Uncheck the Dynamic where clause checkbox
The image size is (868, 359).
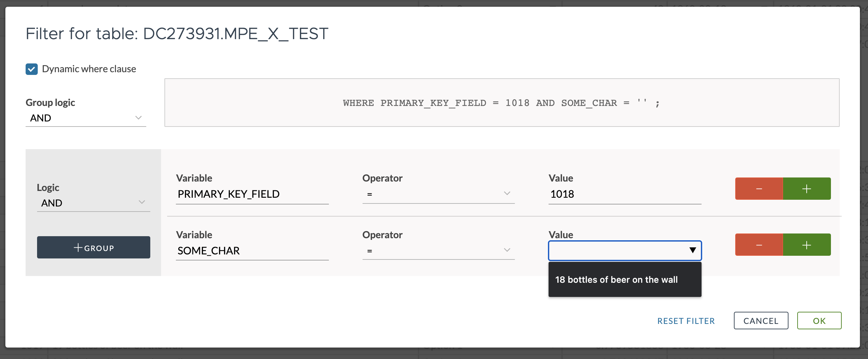pyautogui.click(x=32, y=69)
